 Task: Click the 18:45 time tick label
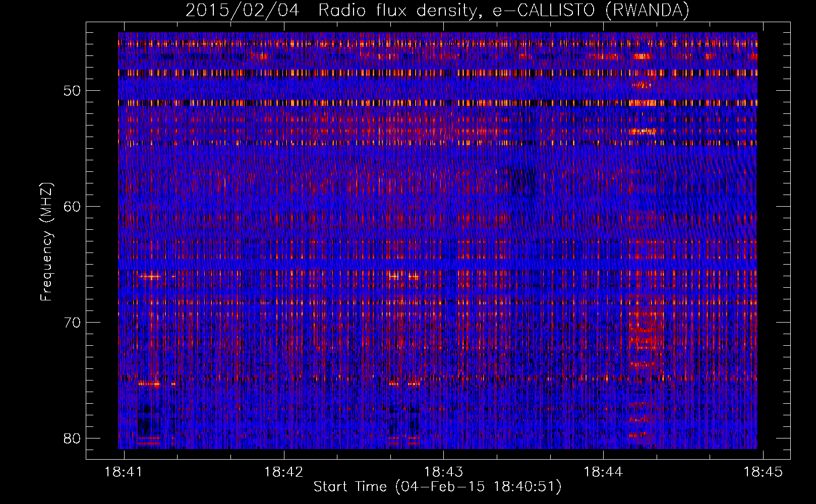tap(763, 472)
